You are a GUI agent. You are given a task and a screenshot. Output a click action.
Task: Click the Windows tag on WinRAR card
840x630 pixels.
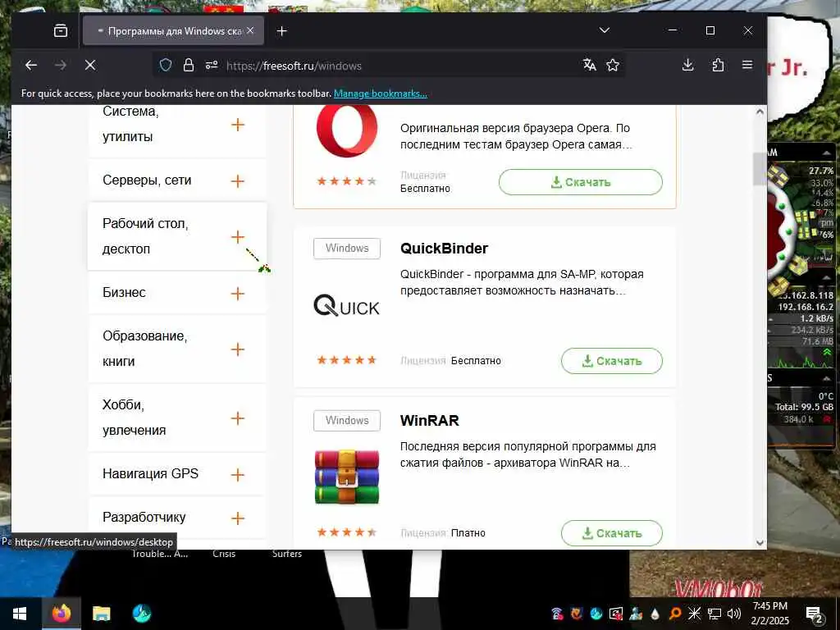coord(347,421)
